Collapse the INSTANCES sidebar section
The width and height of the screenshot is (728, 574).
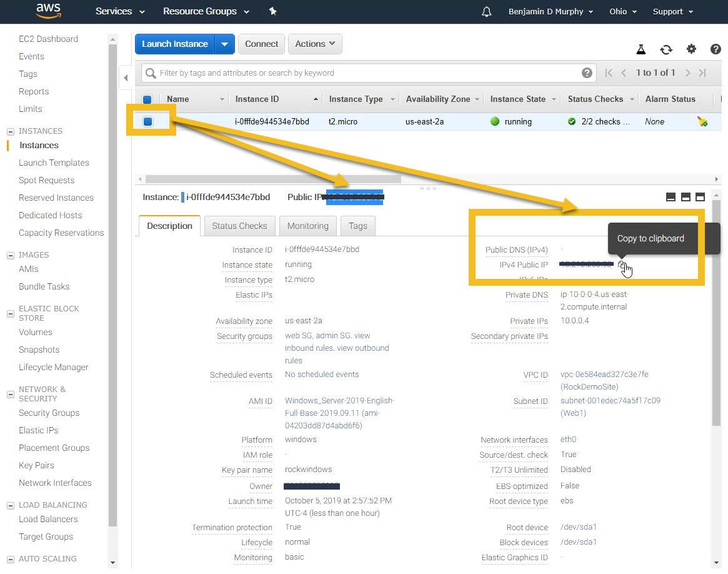11,131
